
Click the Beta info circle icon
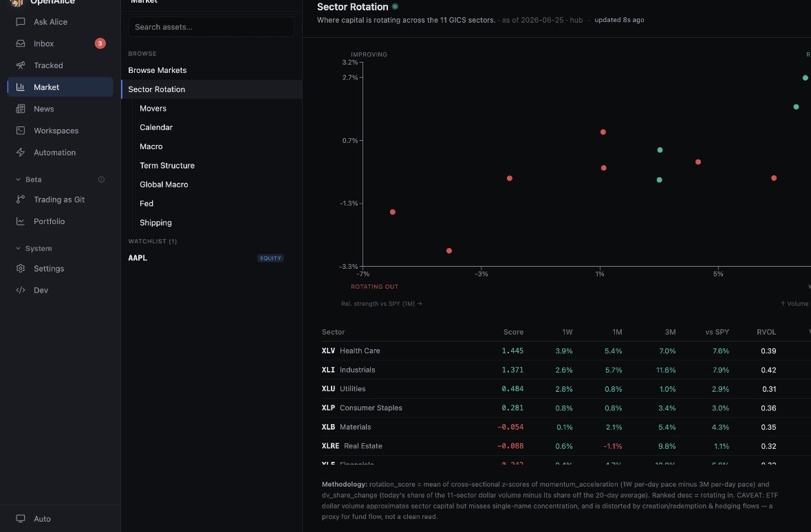pos(101,179)
